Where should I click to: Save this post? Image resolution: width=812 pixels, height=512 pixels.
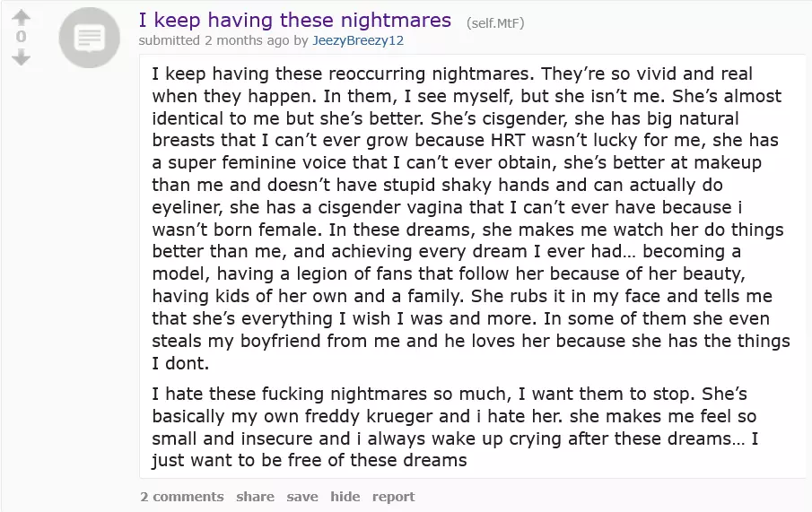302,496
